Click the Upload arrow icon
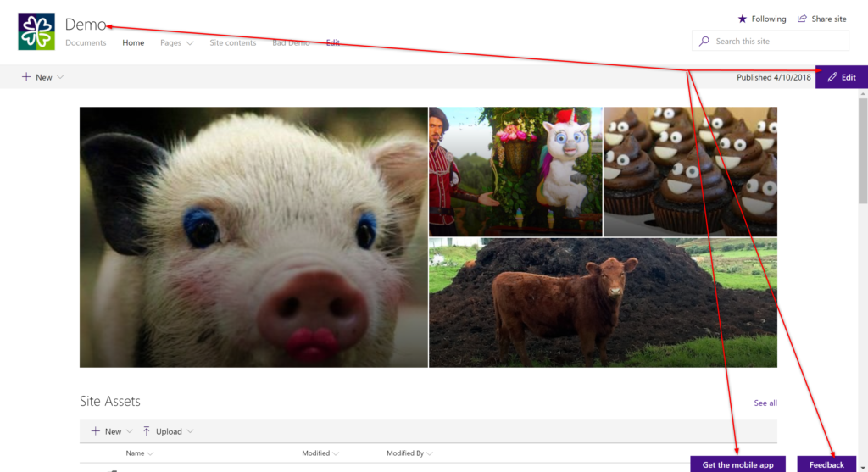Viewport: 868px width, 472px height. 146,431
